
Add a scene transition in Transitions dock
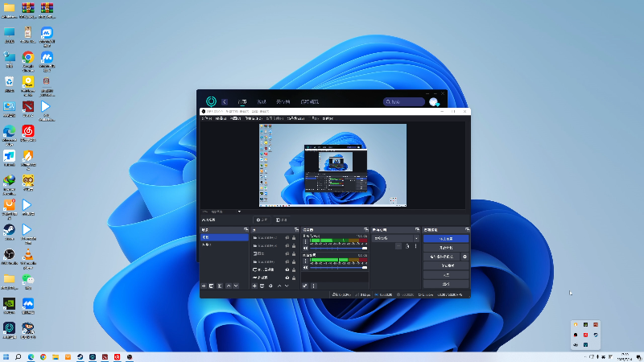(398, 246)
